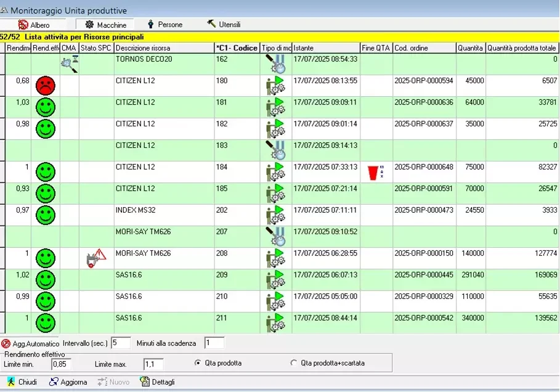Click total produced value 127774
Screen dimensions: 560x392
coord(546,253)
